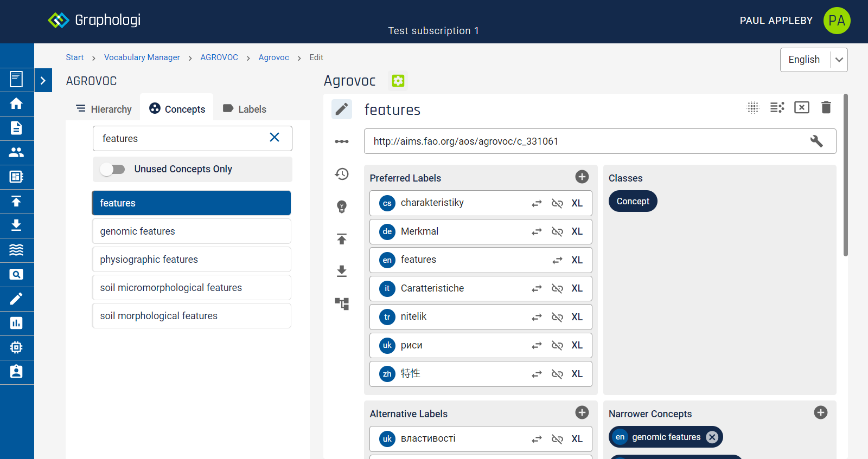This screenshot has width=868, height=459.
Task: Add a new Alternative Label
Action: (x=582, y=412)
